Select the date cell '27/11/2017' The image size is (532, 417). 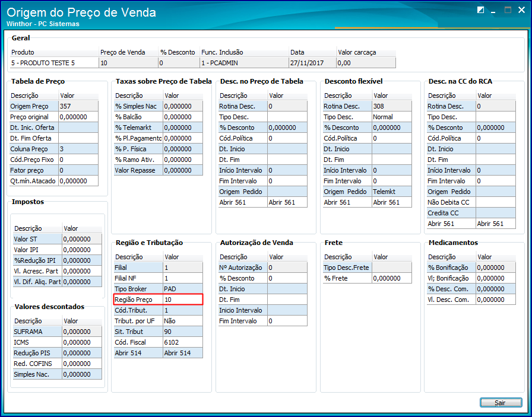click(312, 63)
